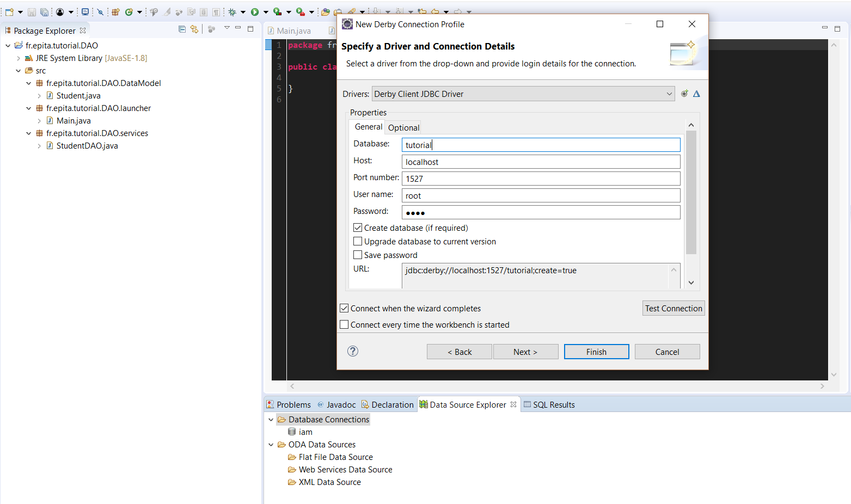
Task: Click Collapse All icon in Package Explorer
Action: click(182, 29)
